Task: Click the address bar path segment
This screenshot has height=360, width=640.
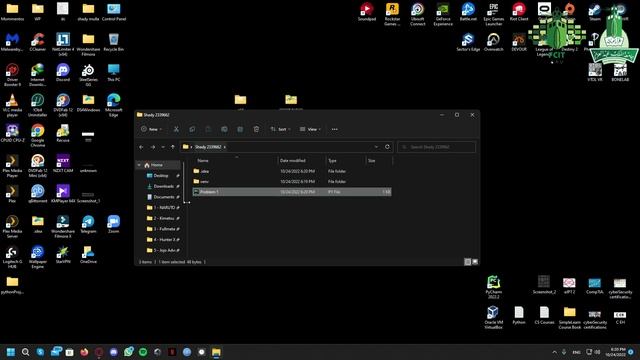Action: (208, 147)
